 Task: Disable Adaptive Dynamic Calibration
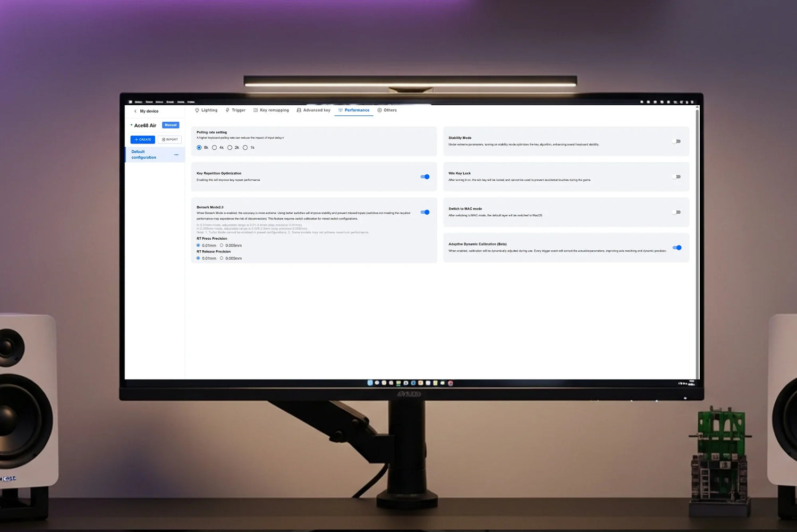(x=676, y=247)
